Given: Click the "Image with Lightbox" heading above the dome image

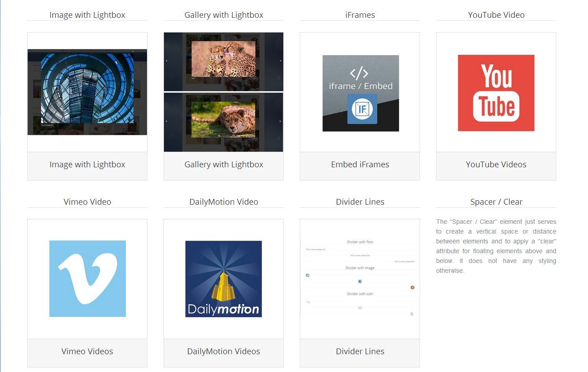Looking at the screenshot, I should 87,15.
